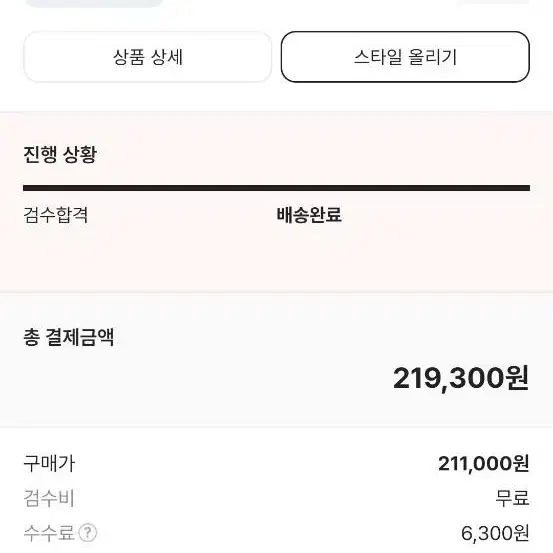553x553 pixels.
Task: Click the total amount 219,300원
Action: [461, 378]
